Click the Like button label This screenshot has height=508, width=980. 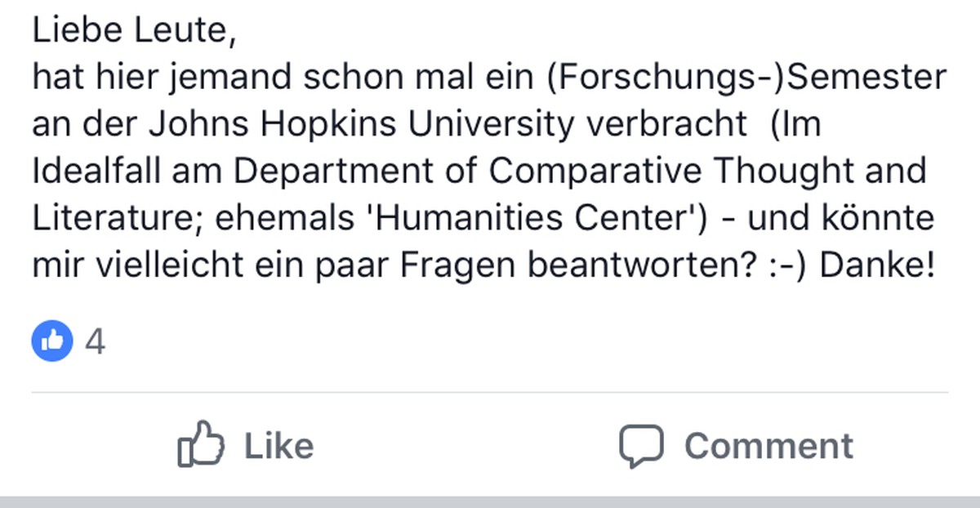coord(278,446)
